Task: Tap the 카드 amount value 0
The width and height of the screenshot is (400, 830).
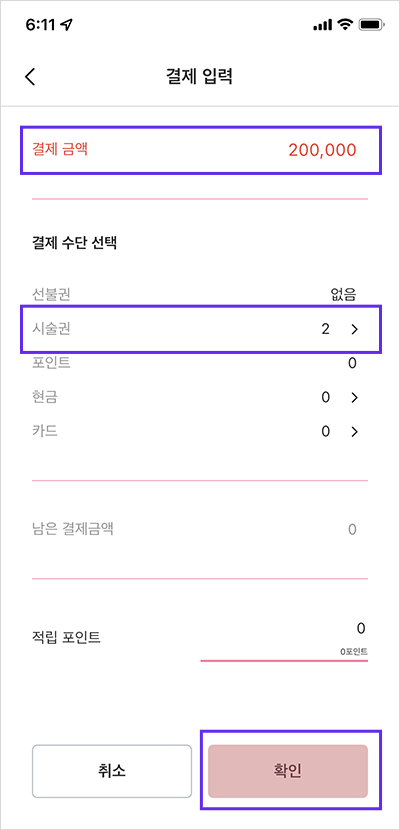Action: (326, 431)
